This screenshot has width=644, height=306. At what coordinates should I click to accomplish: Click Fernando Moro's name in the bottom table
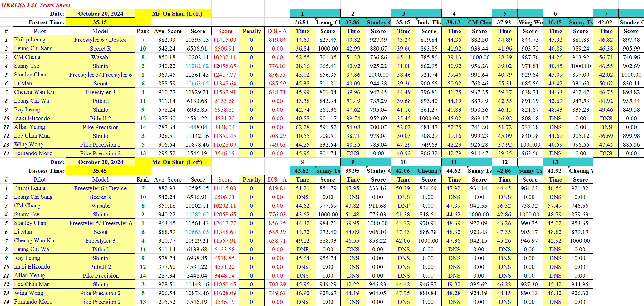tap(33, 302)
